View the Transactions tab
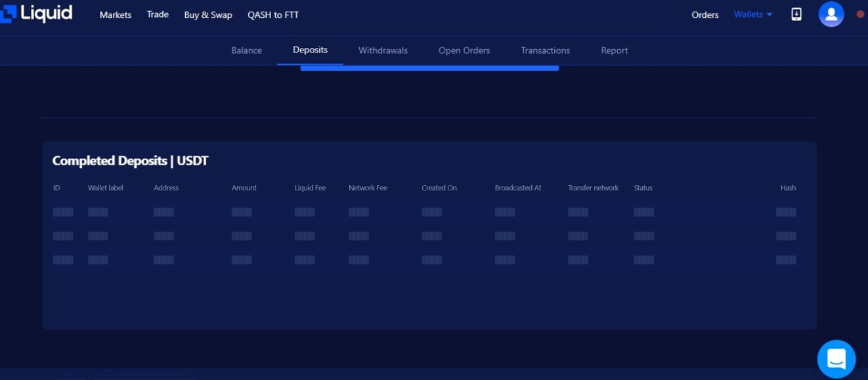 (545, 50)
